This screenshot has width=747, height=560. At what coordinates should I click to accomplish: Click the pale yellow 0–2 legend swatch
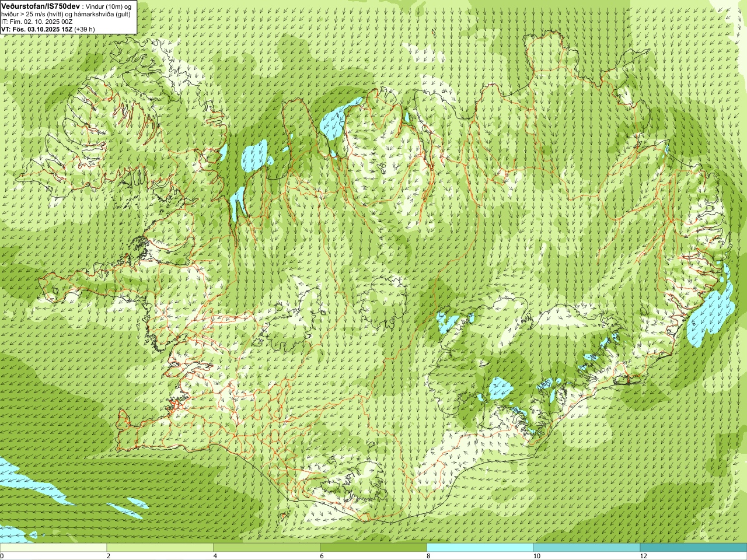coord(53,548)
